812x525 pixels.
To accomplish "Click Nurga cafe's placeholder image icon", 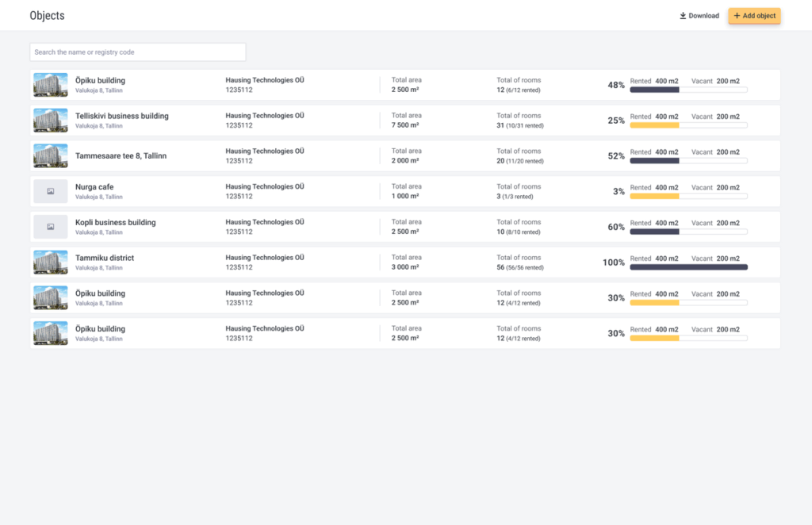I will tap(50, 191).
